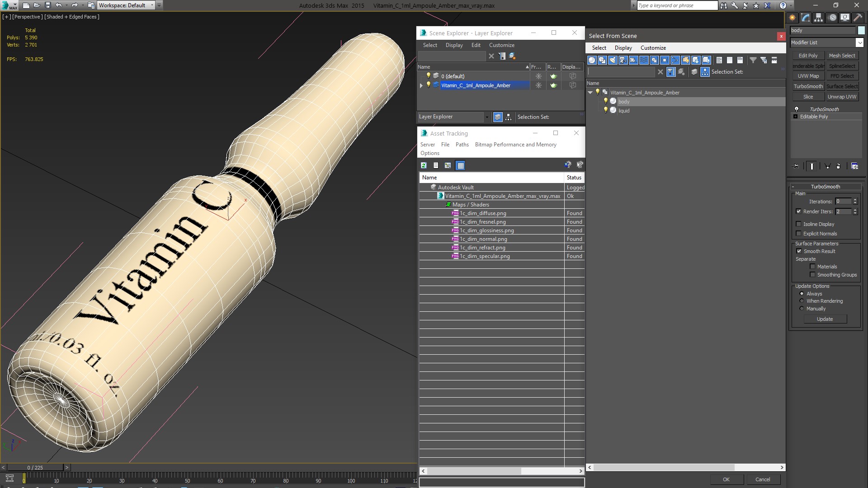Toggle Explicit Normals checkbox
The height and width of the screenshot is (488, 868).
pyautogui.click(x=799, y=234)
